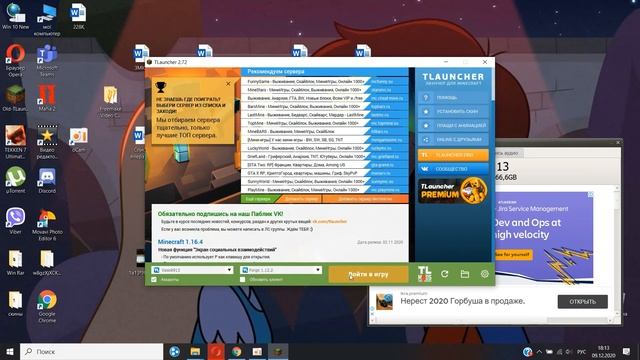The height and width of the screenshot is (360, 640).
Task: Select the LuckyWorld server row
Action: point(324,148)
